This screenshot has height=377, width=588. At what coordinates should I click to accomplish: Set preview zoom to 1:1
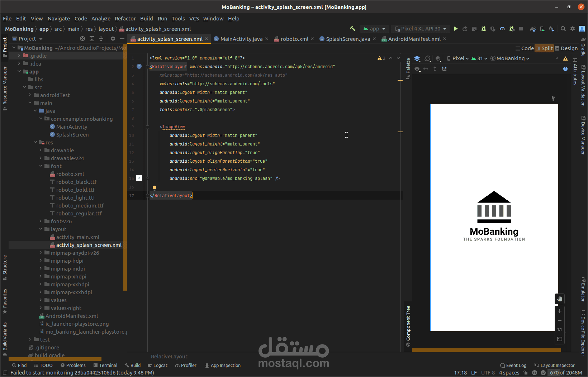[560, 330]
